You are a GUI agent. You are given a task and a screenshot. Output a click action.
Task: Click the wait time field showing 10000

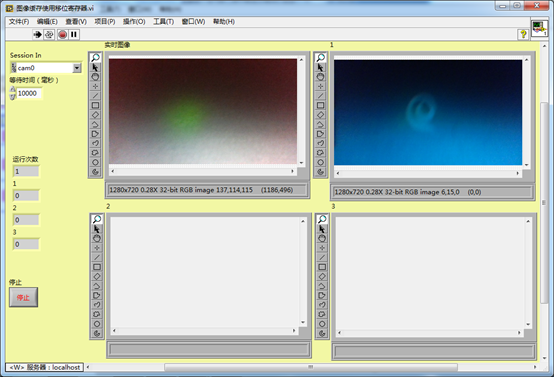(x=29, y=93)
